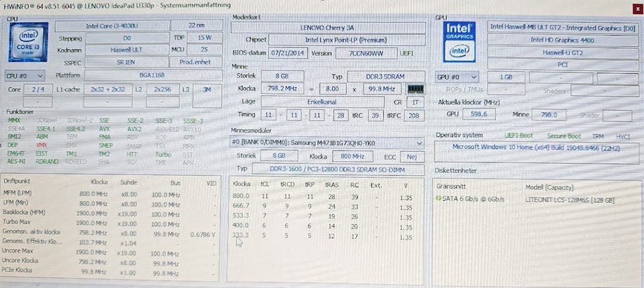The width and height of the screenshot is (644, 288).
Task: Close the HWiNFO summary window
Action: [638, 9]
